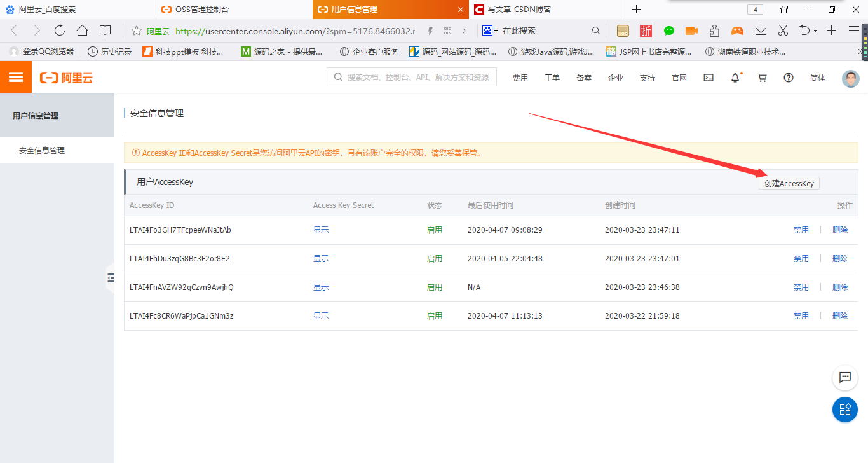The width and height of the screenshot is (868, 463).
Task: Open a new browser tab with plus
Action: pyautogui.click(x=636, y=10)
